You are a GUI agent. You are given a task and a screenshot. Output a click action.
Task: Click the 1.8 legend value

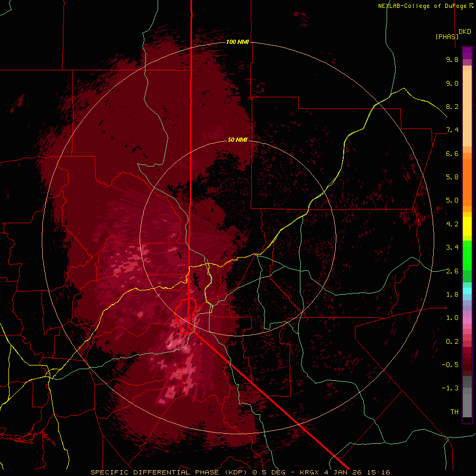(452, 295)
